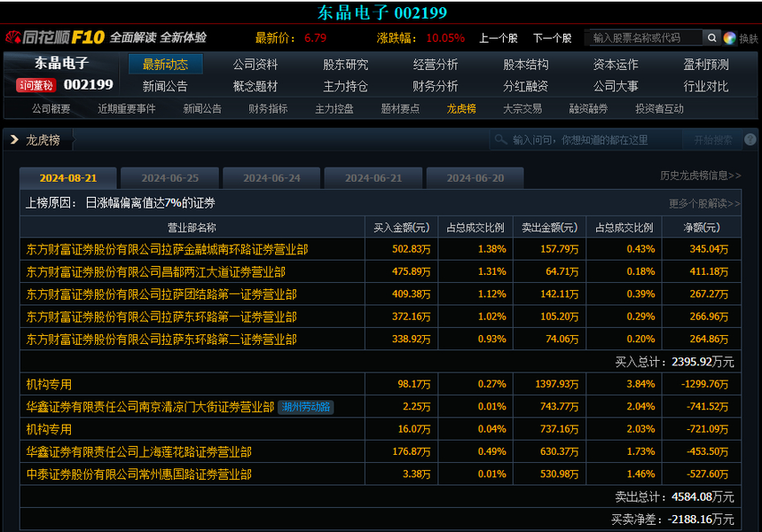Image resolution: width=762 pixels, height=532 pixels.
Task: Open the 股本结构 menu
Action: pyautogui.click(x=526, y=65)
